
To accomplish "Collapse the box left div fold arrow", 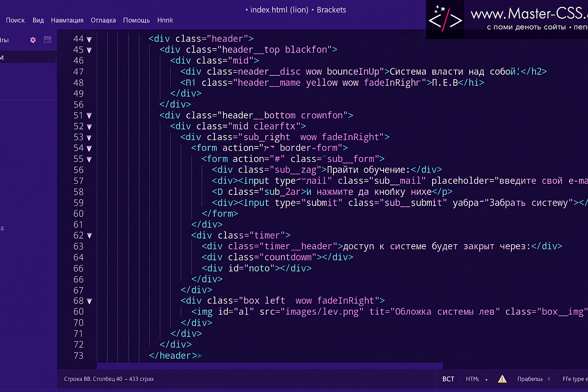I will coord(89,301).
